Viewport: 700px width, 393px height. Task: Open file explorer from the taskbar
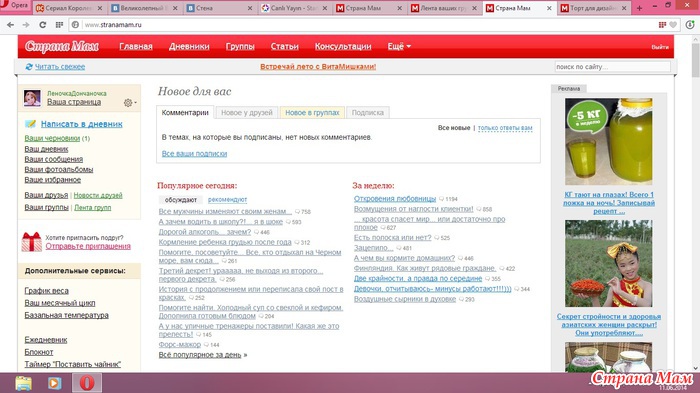pyautogui.click(x=23, y=383)
